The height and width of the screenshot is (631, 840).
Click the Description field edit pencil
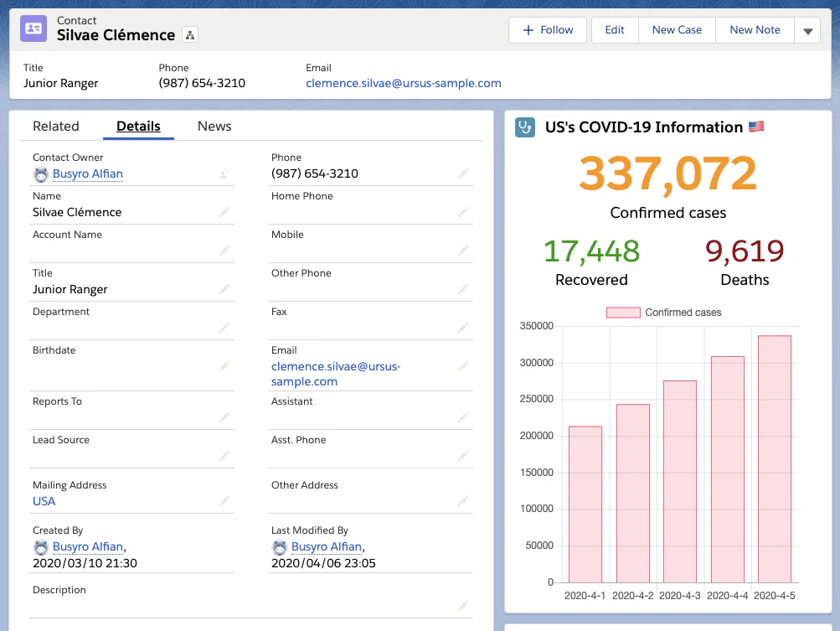(463, 606)
